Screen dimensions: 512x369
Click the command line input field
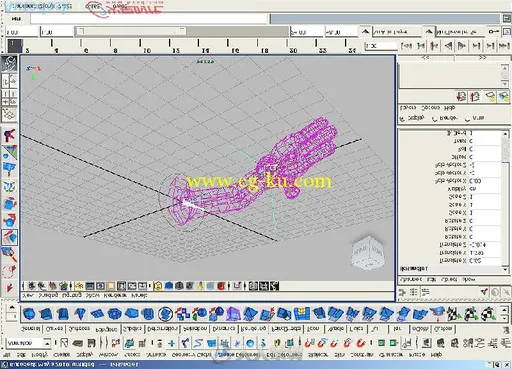[x=149, y=18]
